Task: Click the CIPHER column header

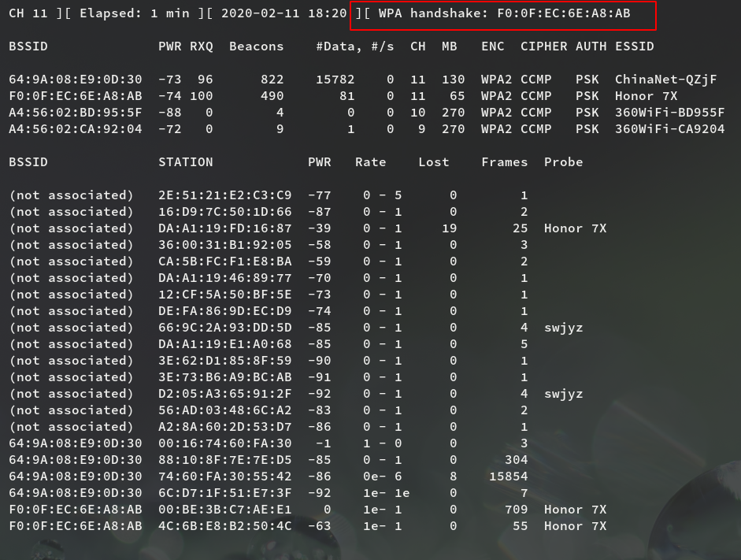Action: 543,46
